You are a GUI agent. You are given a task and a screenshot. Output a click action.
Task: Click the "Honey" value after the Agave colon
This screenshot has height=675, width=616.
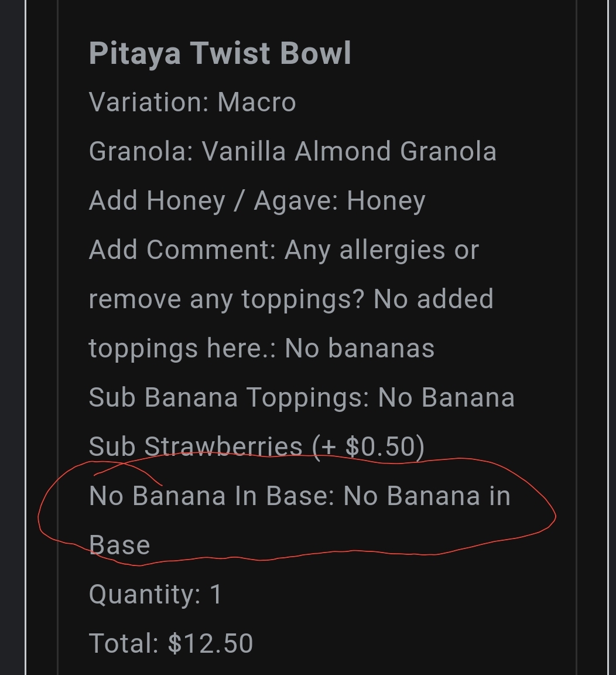[x=386, y=201]
